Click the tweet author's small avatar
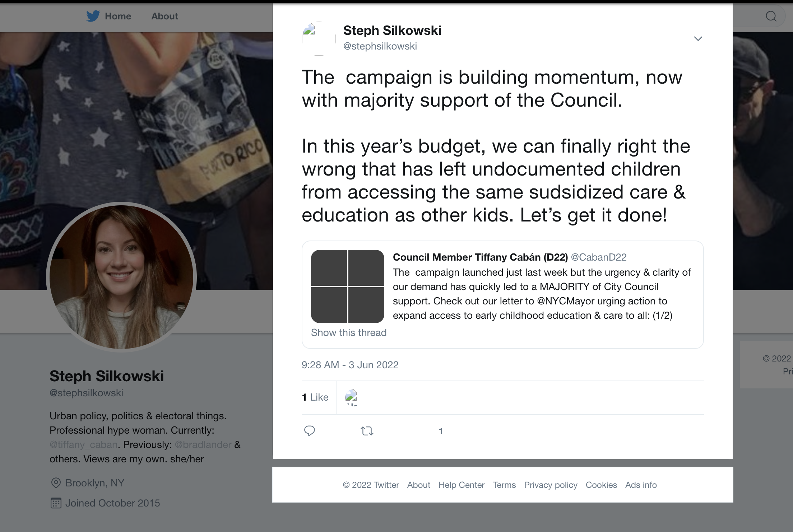Viewport: 793px width, 532px height. 319,38
